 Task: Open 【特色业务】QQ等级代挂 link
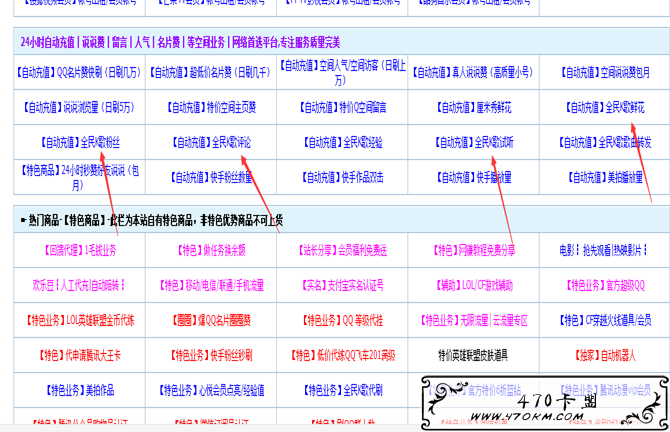coord(342,320)
